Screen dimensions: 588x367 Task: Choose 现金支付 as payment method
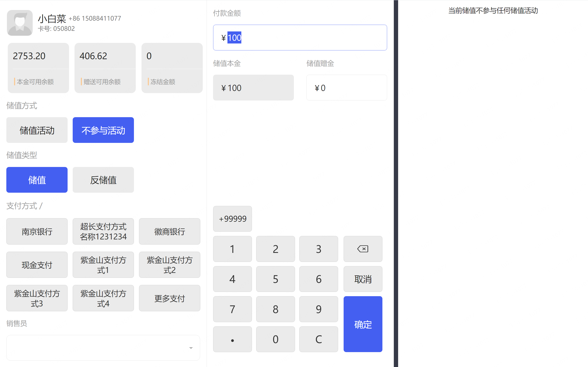(x=37, y=265)
